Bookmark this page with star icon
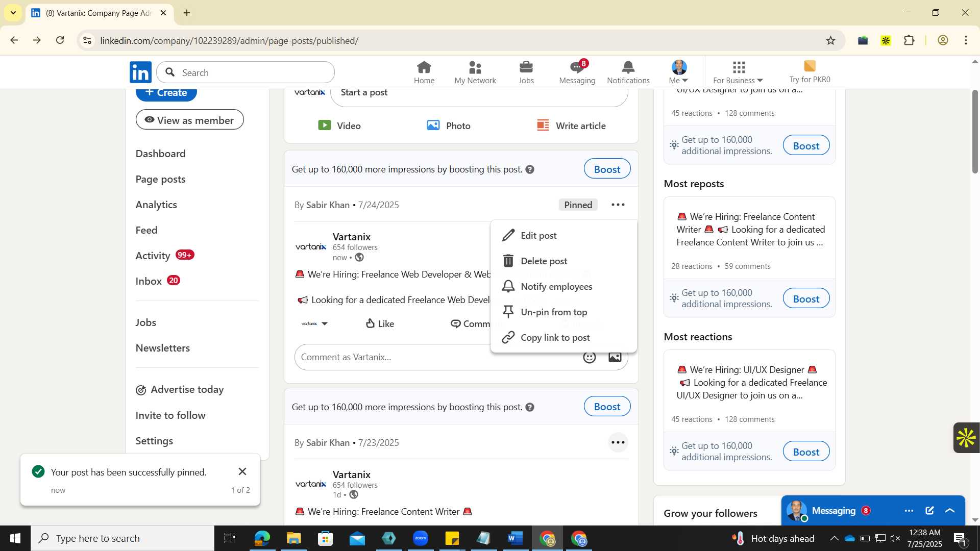Image resolution: width=980 pixels, height=551 pixels. 830,40
